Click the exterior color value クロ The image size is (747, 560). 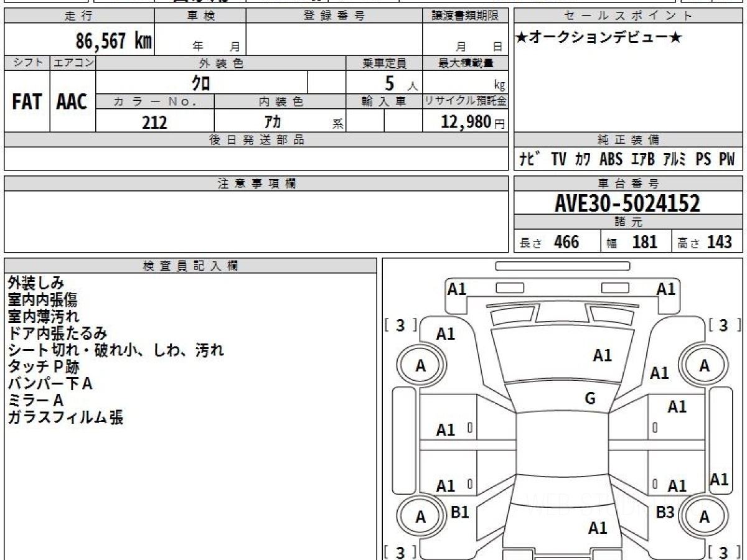tap(200, 82)
